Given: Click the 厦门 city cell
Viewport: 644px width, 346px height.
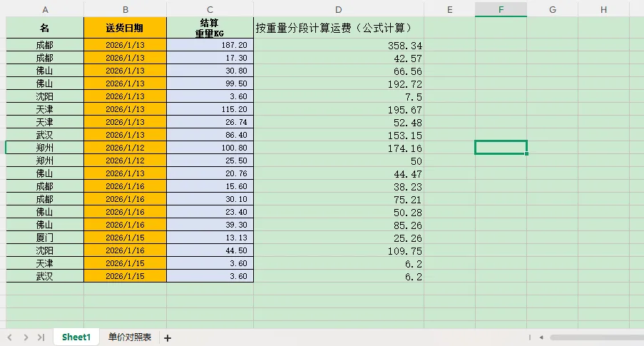Looking at the screenshot, I should pyautogui.click(x=45, y=238).
